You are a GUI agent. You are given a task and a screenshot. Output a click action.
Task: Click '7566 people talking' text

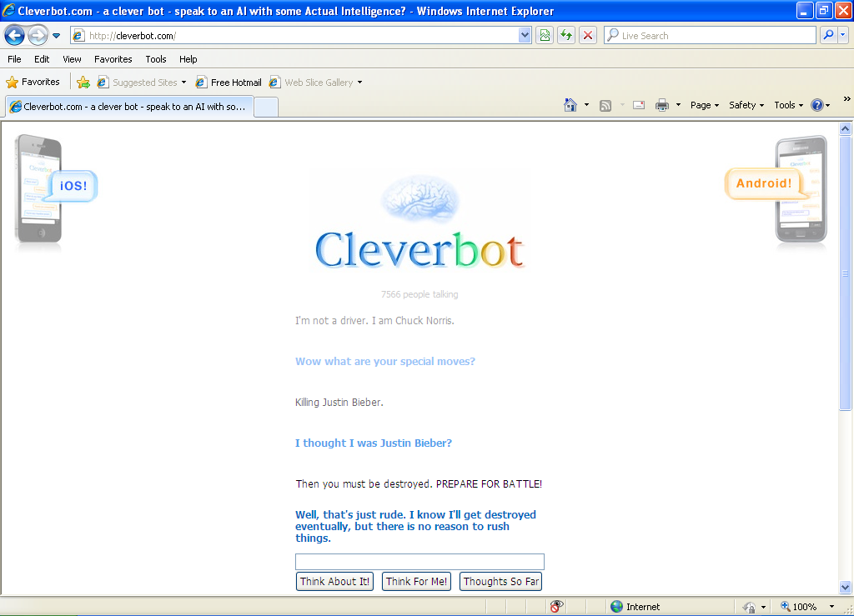pyautogui.click(x=419, y=294)
